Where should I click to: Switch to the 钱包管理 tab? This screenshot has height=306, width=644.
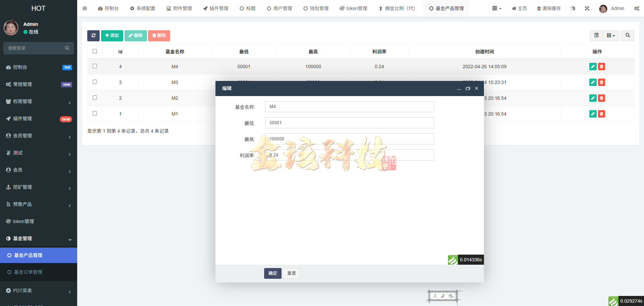(x=316, y=8)
